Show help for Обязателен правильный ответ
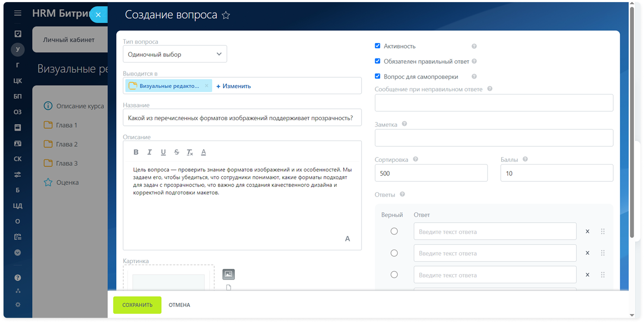This screenshot has width=644, height=323. pyautogui.click(x=474, y=61)
